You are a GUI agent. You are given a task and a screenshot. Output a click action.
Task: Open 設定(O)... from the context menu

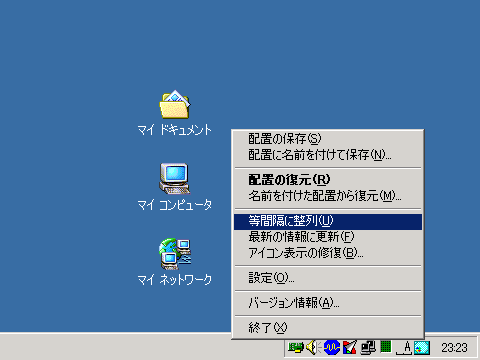click(x=328, y=278)
